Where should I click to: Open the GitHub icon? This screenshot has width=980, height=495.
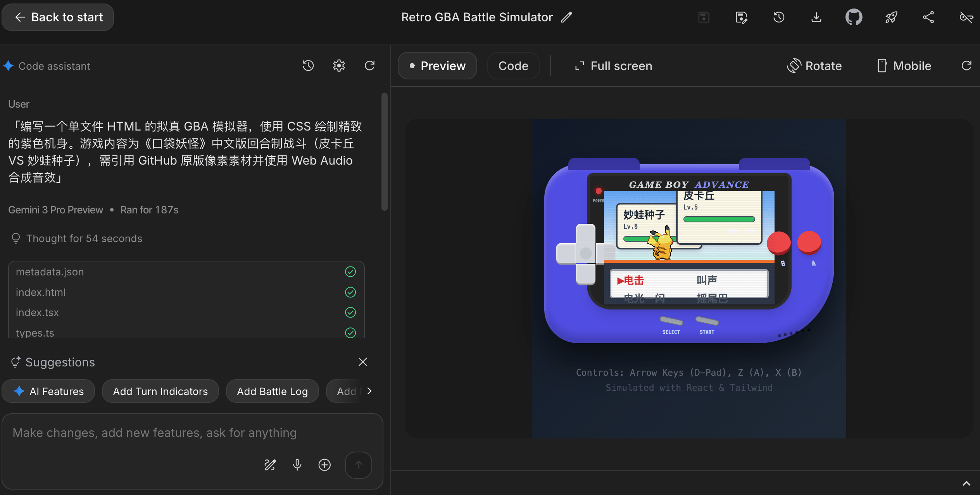pos(854,17)
